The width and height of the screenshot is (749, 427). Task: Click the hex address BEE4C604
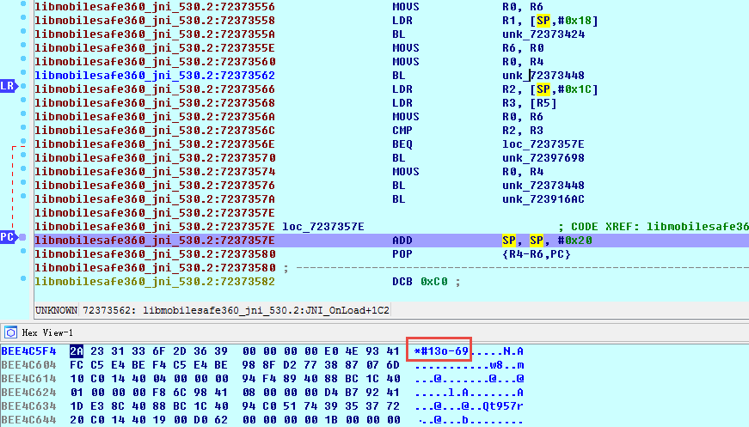[x=29, y=365]
